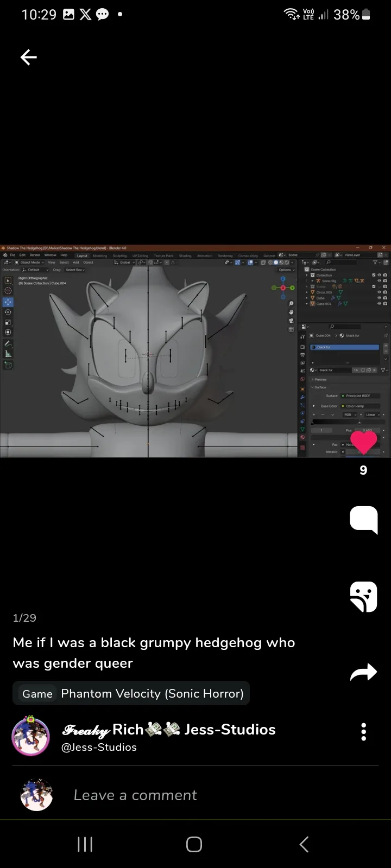The image size is (391, 868).
Task: Open the Phantom Velocity (Sonic Horror) game tag
Action: coord(131,693)
